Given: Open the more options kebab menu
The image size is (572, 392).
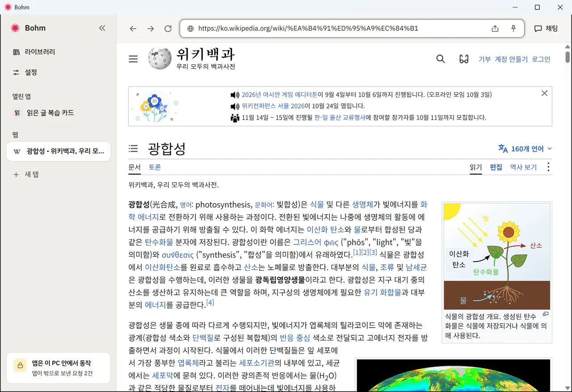Looking at the screenshot, I should coord(548,167).
